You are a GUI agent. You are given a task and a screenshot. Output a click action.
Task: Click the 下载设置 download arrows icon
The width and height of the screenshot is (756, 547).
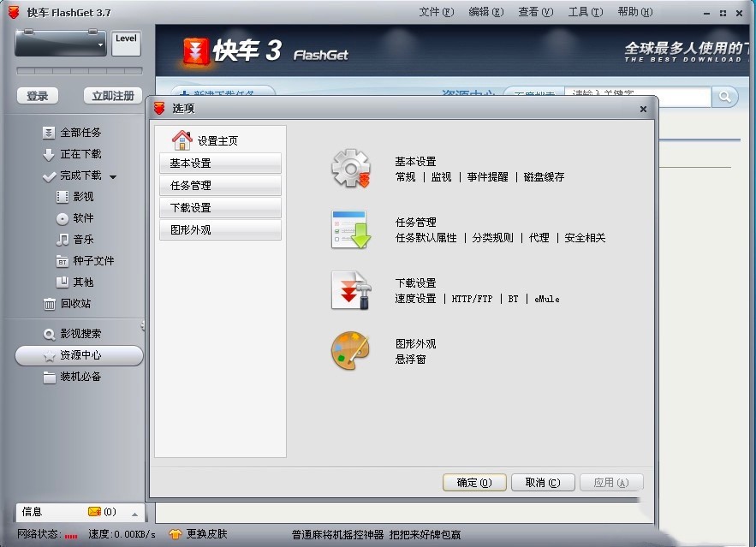(x=350, y=290)
